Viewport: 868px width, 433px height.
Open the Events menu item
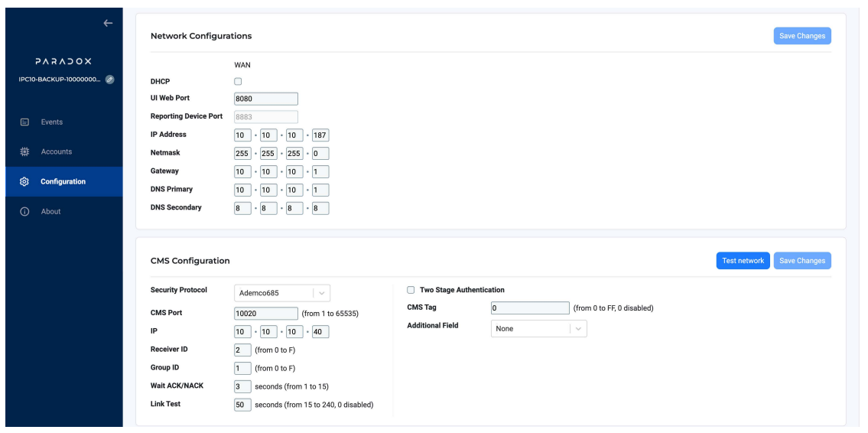pyautogui.click(x=53, y=122)
